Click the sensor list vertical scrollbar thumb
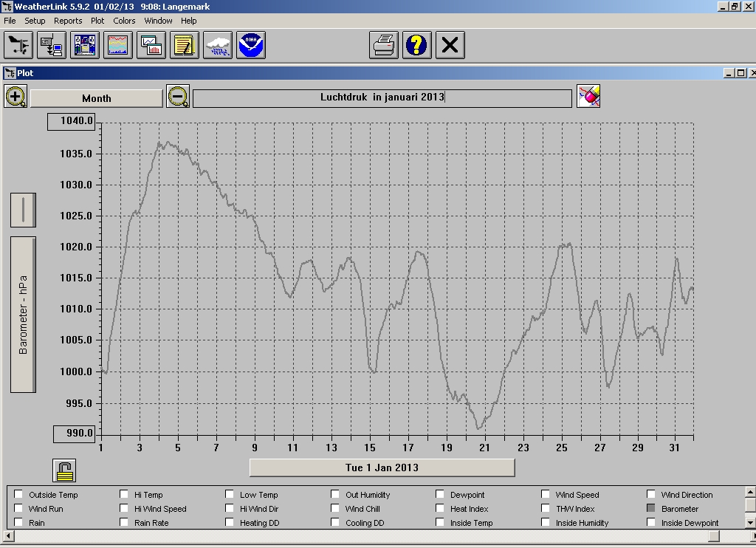 750,504
